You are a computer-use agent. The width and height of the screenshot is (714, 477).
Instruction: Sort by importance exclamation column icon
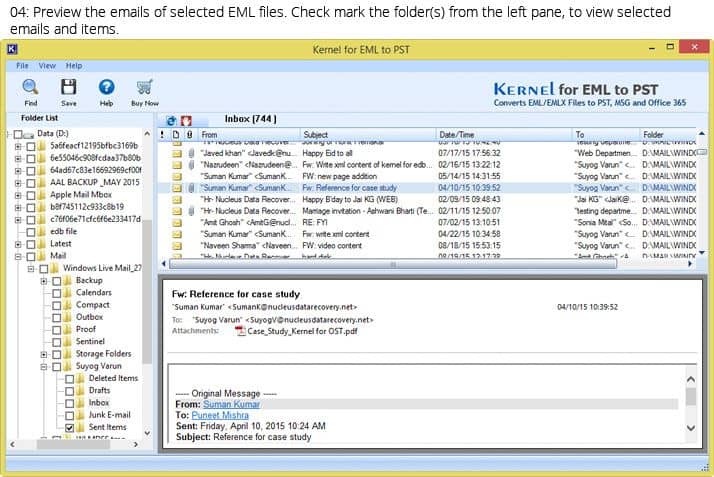tap(162, 134)
